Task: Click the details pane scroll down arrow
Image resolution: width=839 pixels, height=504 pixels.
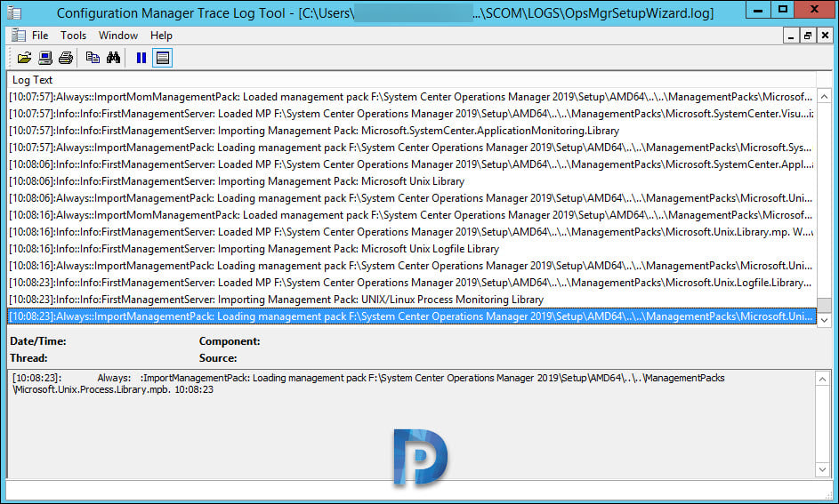Action: [x=822, y=469]
